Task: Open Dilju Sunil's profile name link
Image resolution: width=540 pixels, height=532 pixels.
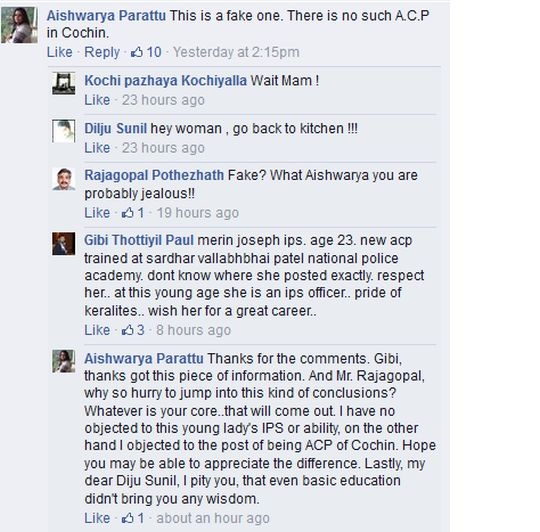Action: 116,129
